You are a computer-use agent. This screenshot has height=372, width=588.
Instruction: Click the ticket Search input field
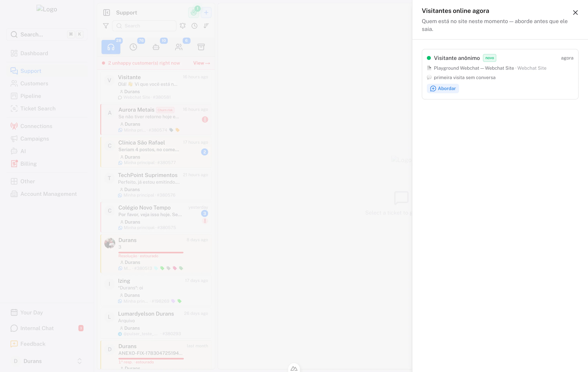(144, 26)
